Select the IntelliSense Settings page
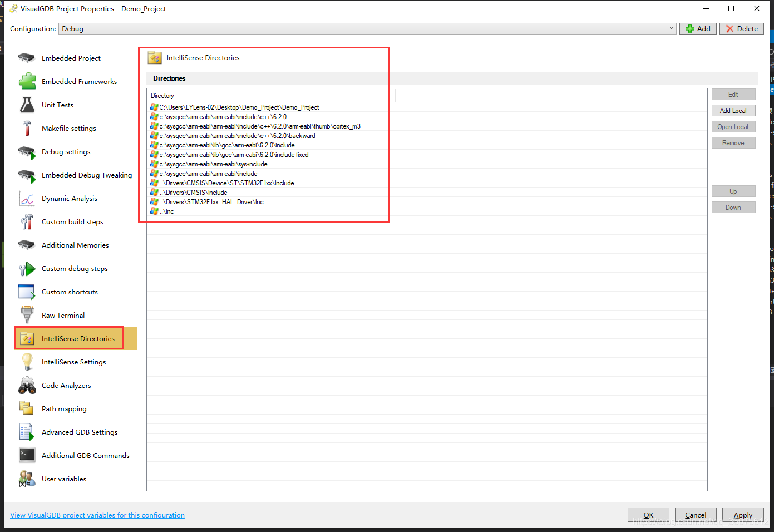774x532 pixels. (73, 362)
